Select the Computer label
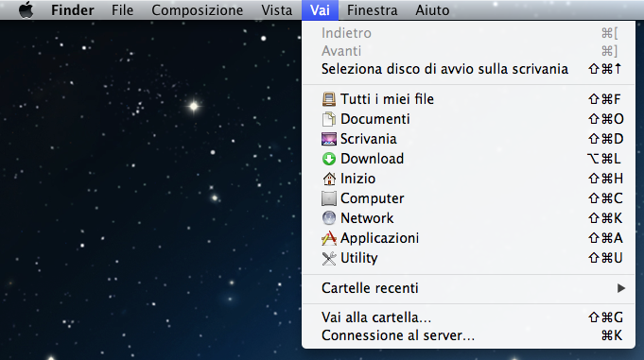644x360 pixels. (372, 198)
